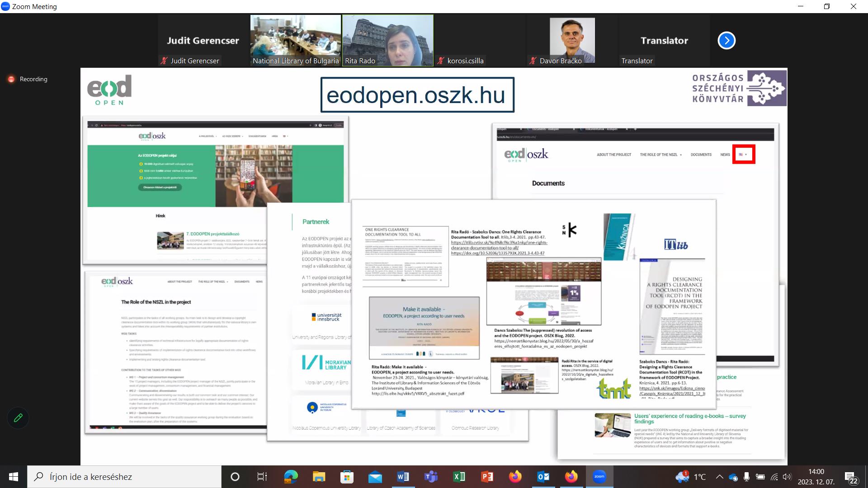Select Davor Bračko's profile picture tile

[x=572, y=41]
